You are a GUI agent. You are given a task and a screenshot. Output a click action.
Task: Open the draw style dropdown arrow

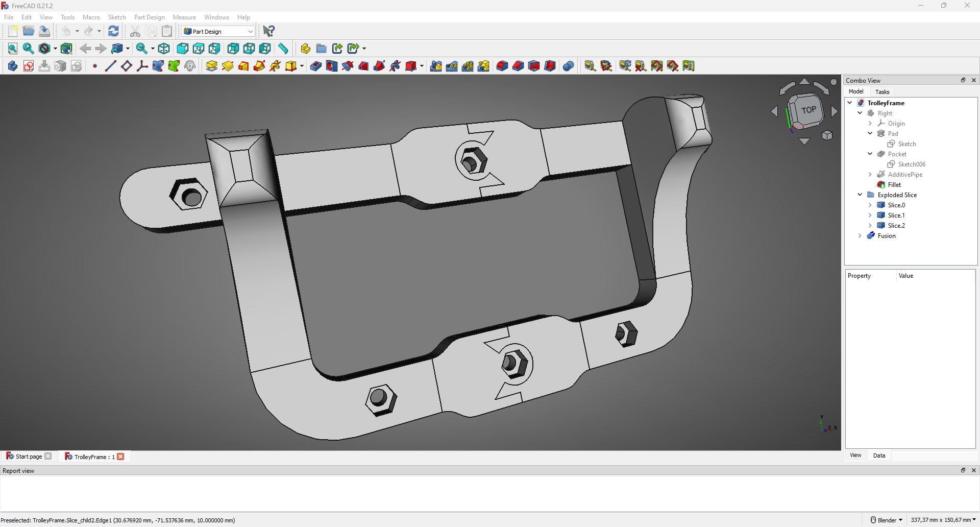[x=55, y=49]
